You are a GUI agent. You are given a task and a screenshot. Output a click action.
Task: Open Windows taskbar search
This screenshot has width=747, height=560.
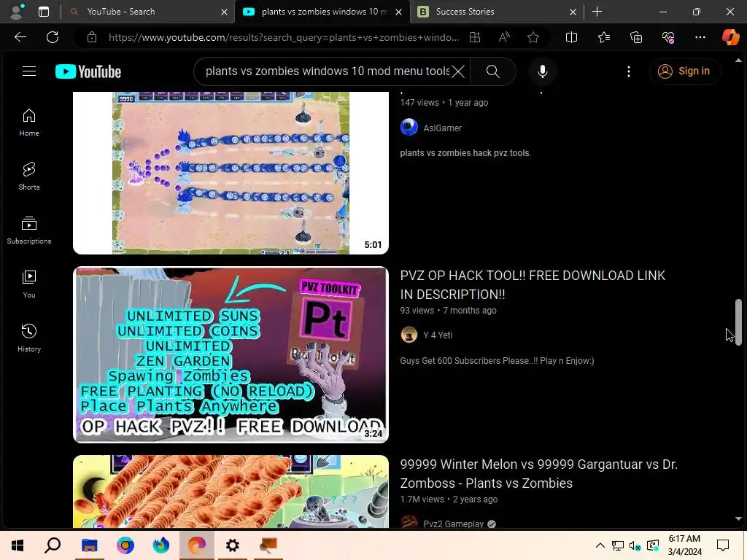(x=53, y=545)
